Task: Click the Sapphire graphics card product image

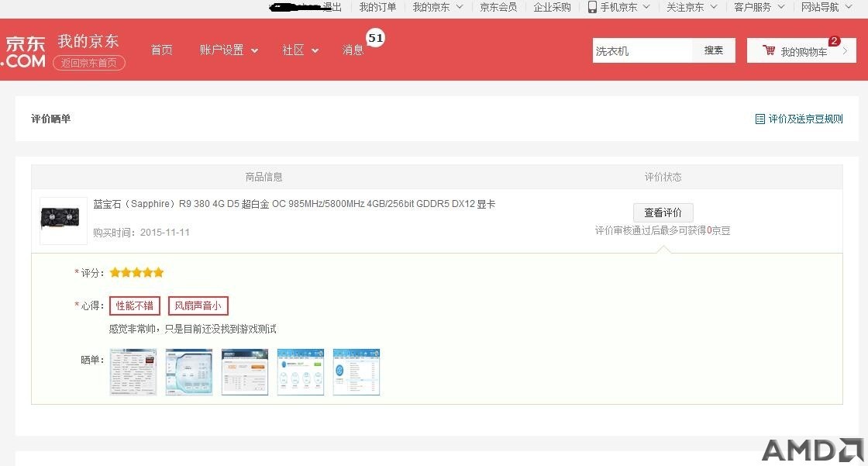Action: (x=63, y=220)
